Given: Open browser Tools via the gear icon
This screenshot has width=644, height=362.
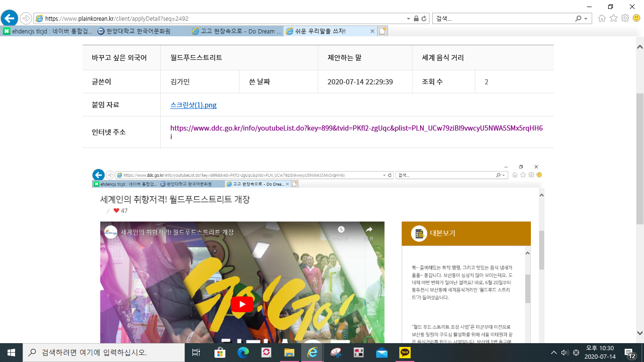Looking at the screenshot, I should tap(625, 18).
